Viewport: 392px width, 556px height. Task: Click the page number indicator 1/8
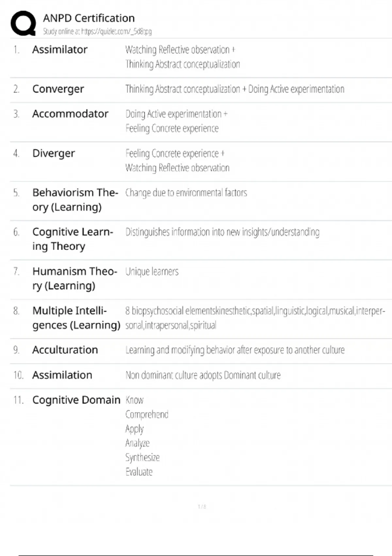(x=202, y=507)
